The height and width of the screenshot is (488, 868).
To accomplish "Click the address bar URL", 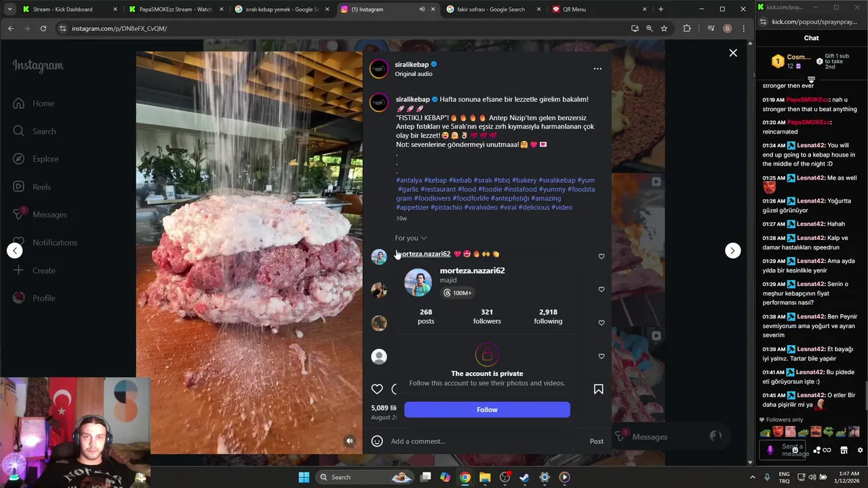I will pos(119,28).
